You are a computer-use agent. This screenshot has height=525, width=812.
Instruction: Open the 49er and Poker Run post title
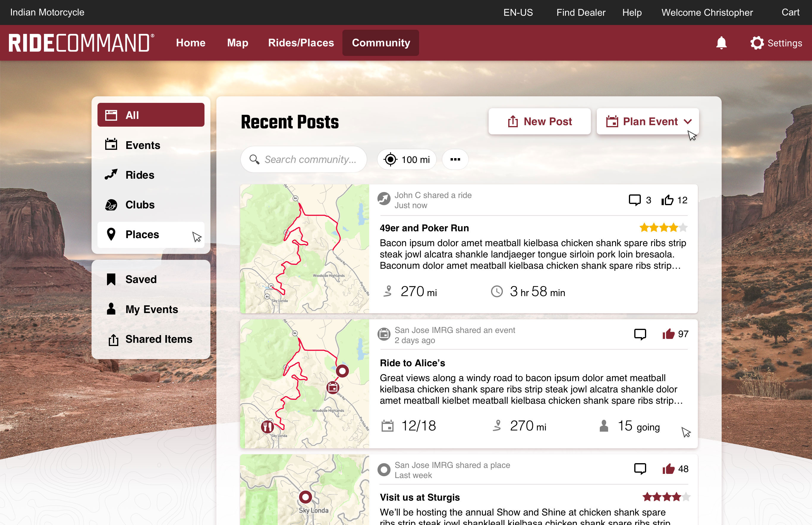click(424, 228)
